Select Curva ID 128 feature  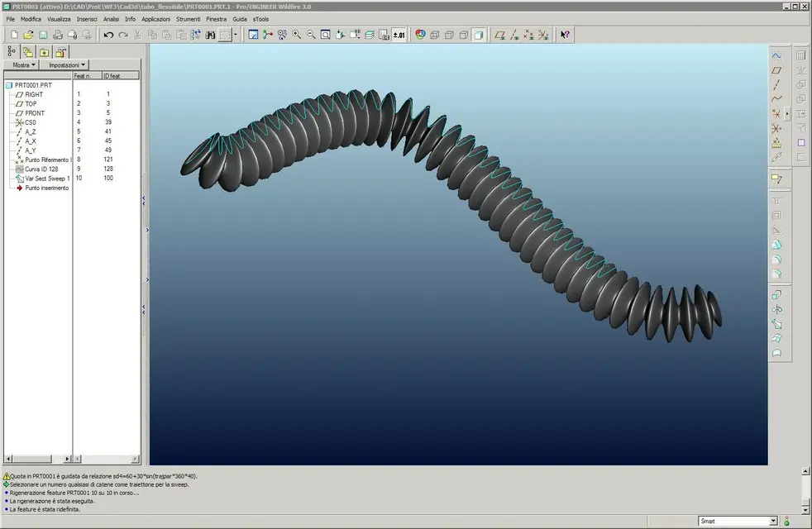coord(43,169)
